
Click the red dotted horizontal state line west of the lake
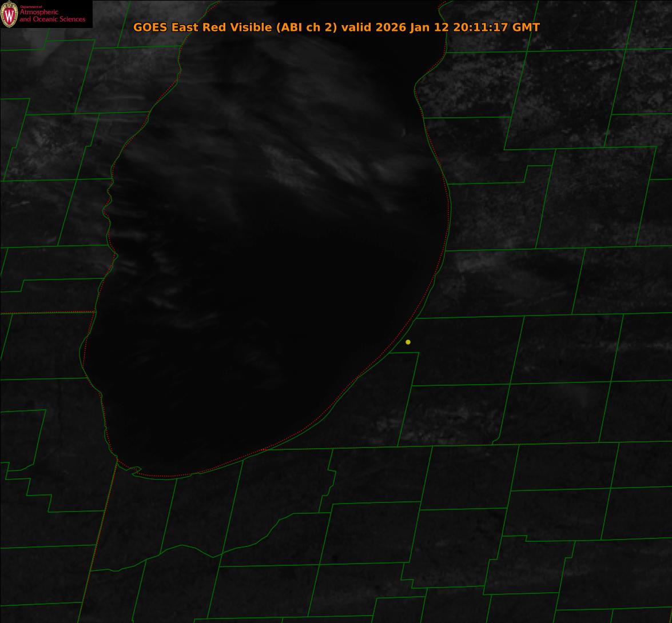tap(46, 313)
